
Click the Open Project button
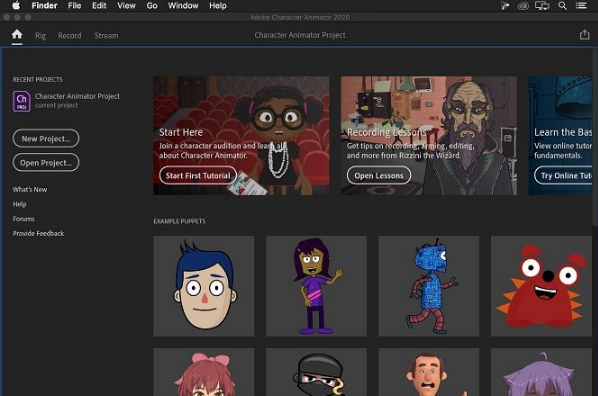coord(46,163)
